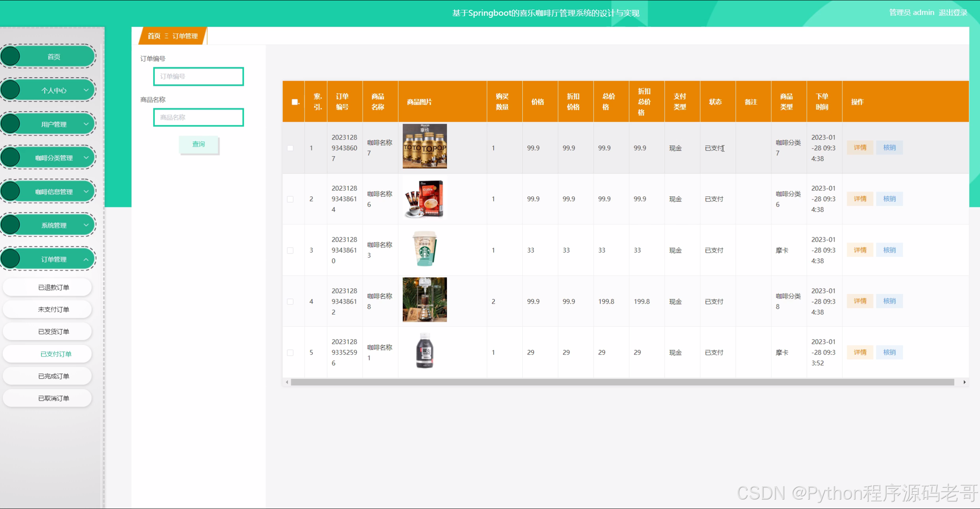Click the circle icon beside 系统管理
Screen dimensions: 980x509
11,225
